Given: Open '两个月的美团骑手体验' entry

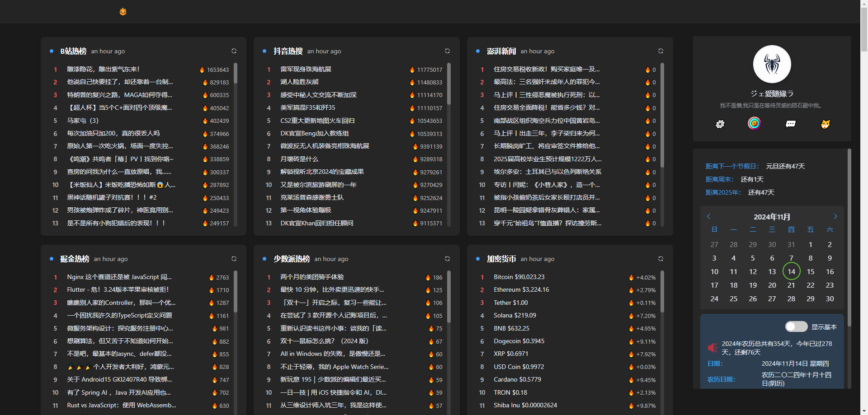Looking at the screenshot, I should [312, 277].
